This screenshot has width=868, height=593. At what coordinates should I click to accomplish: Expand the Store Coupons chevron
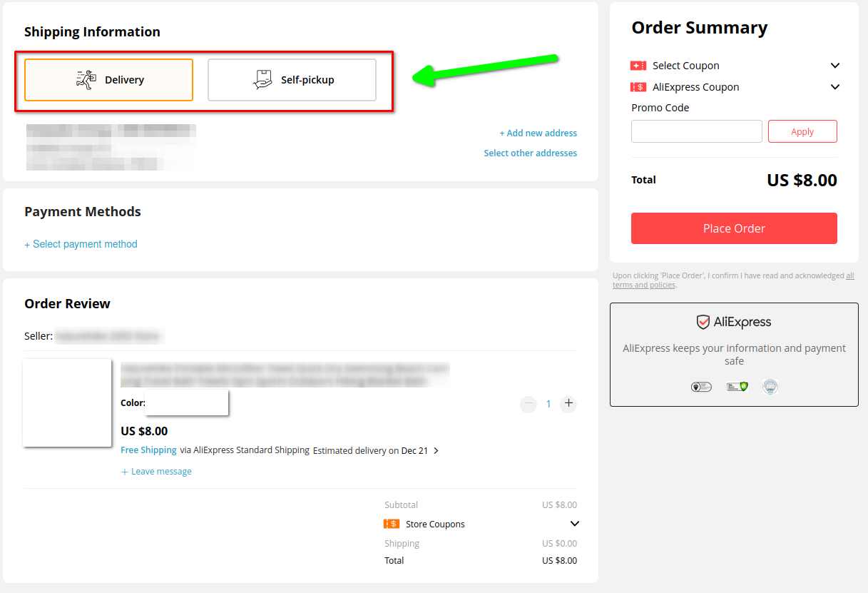(575, 524)
